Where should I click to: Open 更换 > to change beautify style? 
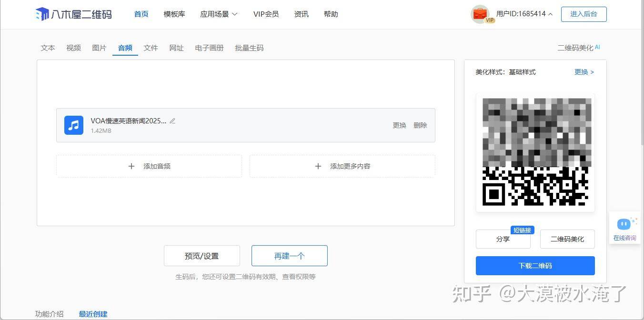(584, 72)
